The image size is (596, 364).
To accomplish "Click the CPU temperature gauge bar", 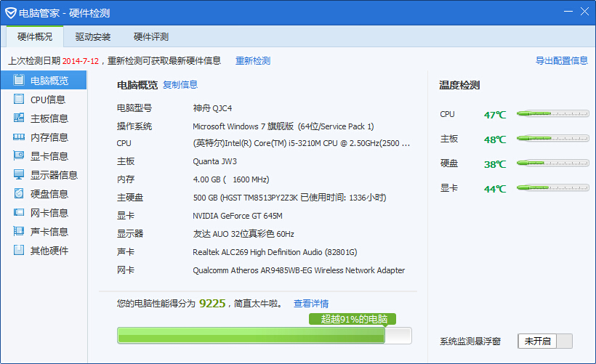I will pos(552,113).
